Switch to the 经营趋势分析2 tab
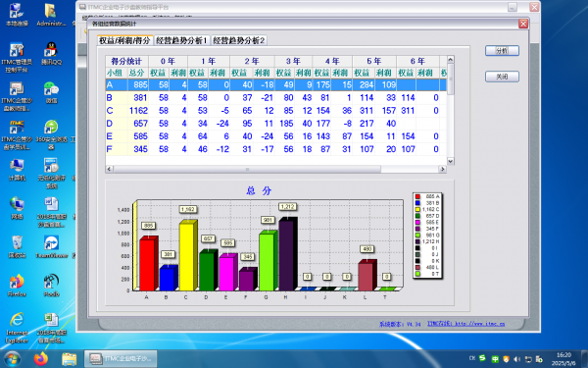Viewport: 588px width, 368px height. tap(239, 40)
